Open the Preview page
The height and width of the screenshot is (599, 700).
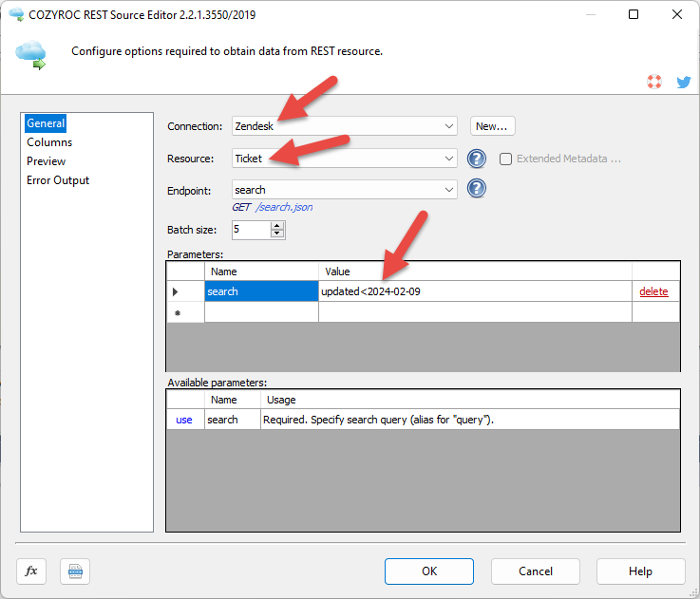click(x=46, y=161)
